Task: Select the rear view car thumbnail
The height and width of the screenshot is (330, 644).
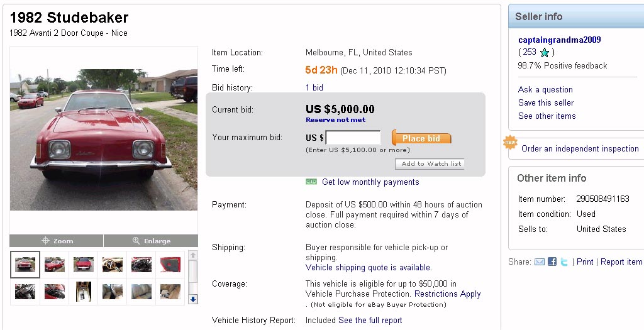Action: 84,265
